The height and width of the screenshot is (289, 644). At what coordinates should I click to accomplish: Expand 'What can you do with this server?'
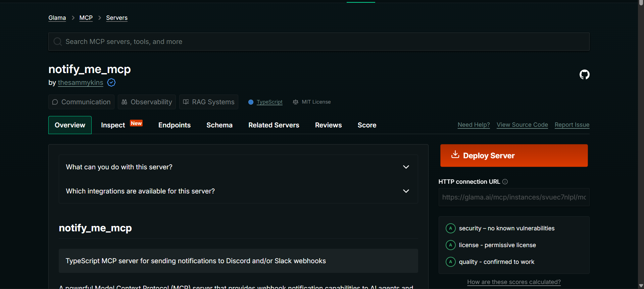click(238, 167)
